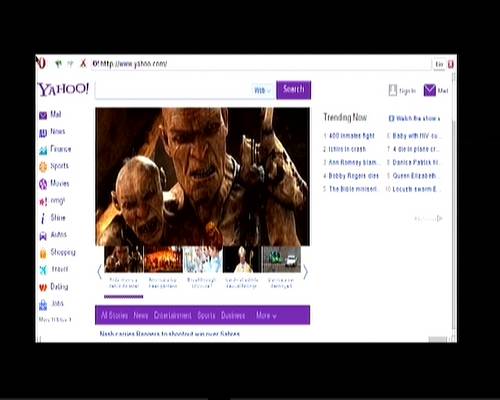
Task: Stop loading with the X toolbar button
Action: click(x=83, y=63)
